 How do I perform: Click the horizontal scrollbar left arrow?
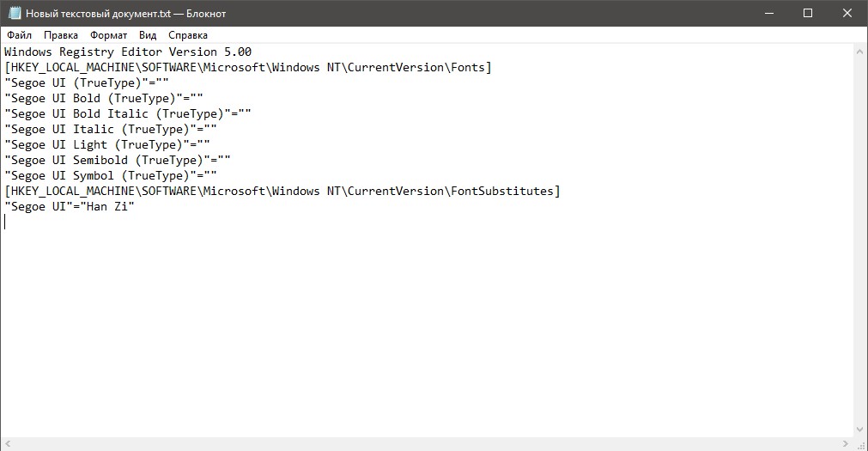pyautogui.click(x=7, y=443)
